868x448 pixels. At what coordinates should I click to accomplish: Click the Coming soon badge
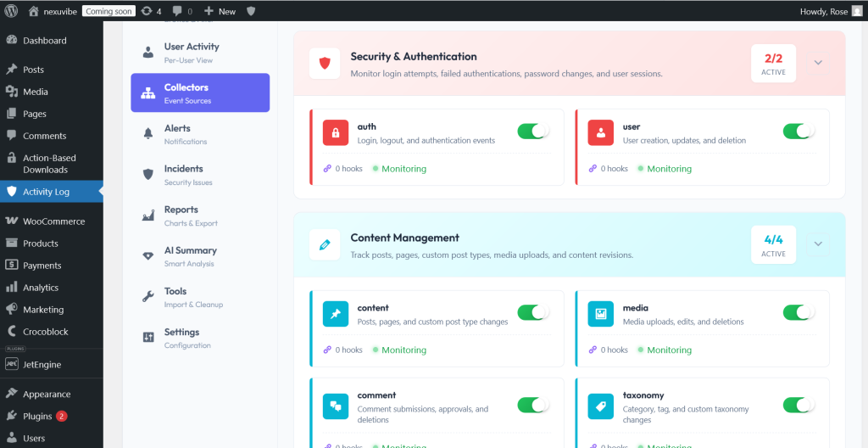click(109, 11)
